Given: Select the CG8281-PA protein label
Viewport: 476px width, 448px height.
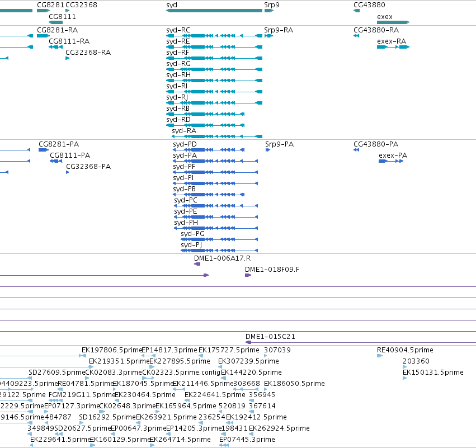Looking at the screenshot, I should pos(59,144).
